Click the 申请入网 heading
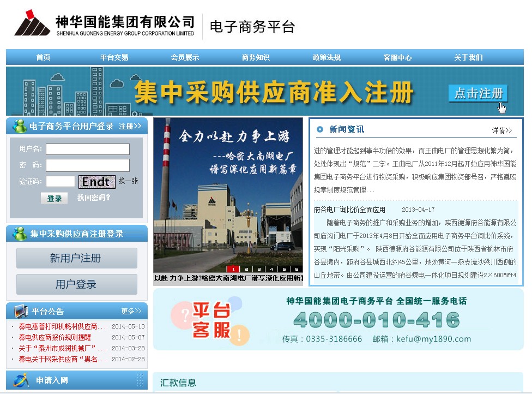 (52, 380)
